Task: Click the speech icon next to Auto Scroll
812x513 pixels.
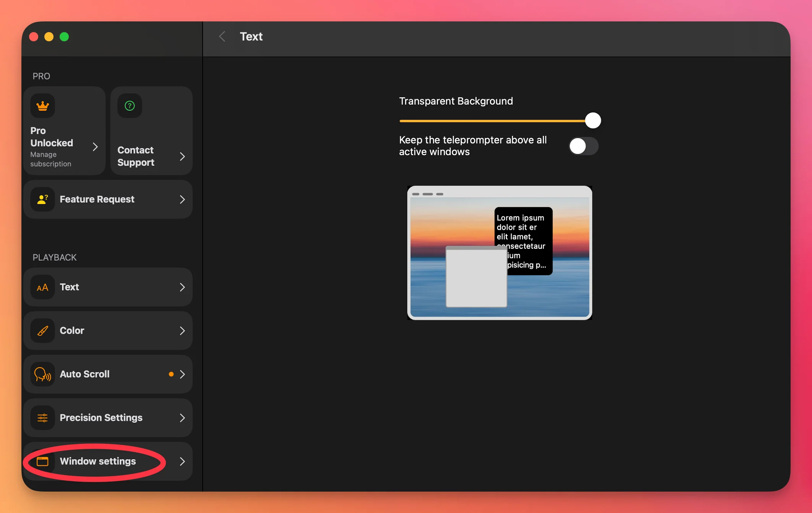Action: [42, 374]
